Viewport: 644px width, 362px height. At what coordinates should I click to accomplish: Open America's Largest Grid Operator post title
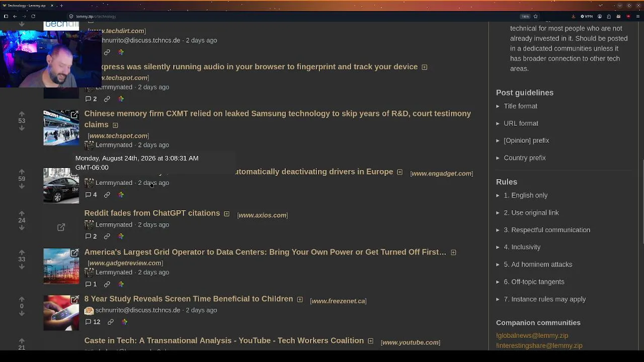coord(265,252)
